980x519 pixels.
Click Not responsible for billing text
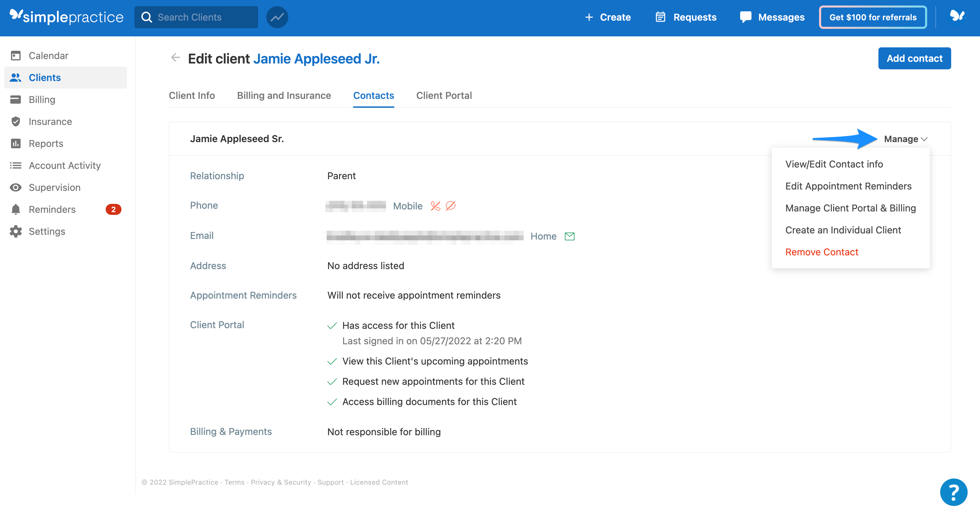[384, 432]
